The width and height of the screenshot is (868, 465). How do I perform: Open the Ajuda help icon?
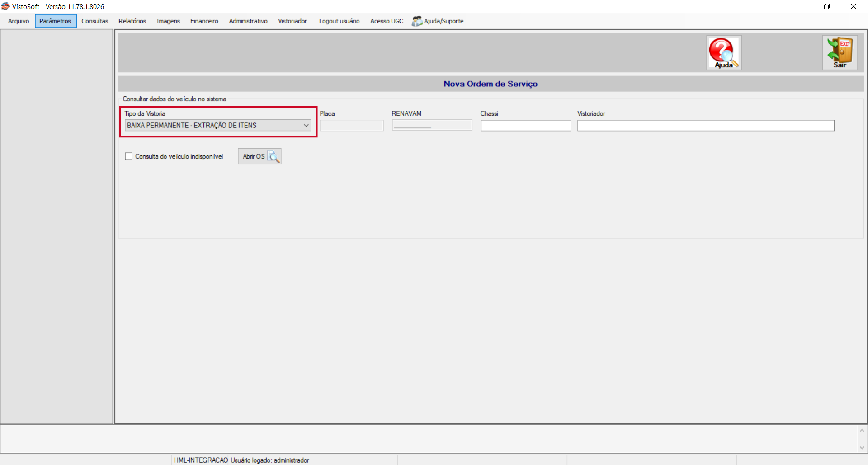tap(724, 53)
